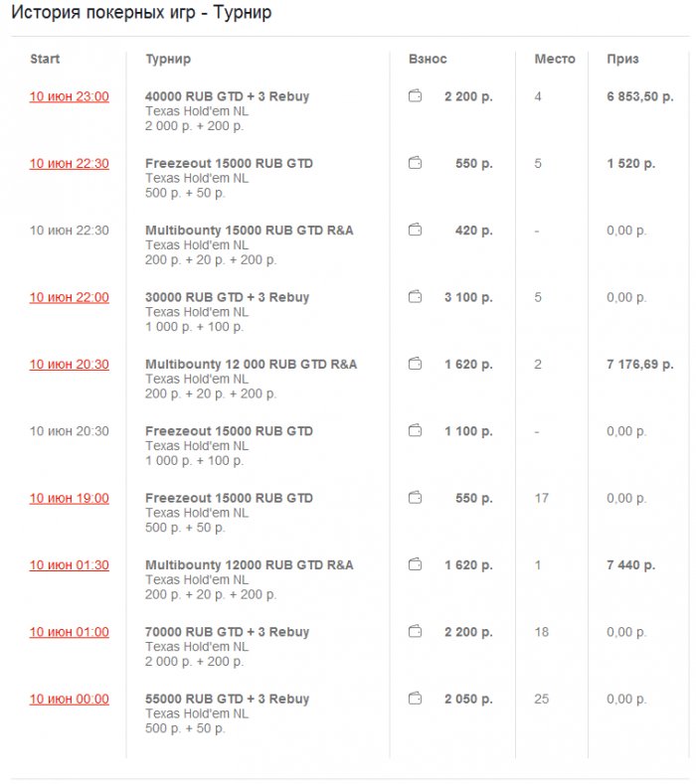Viewport: 696px width, 784px height.
Task: Click the Взнос column header
Action: tap(428, 60)
